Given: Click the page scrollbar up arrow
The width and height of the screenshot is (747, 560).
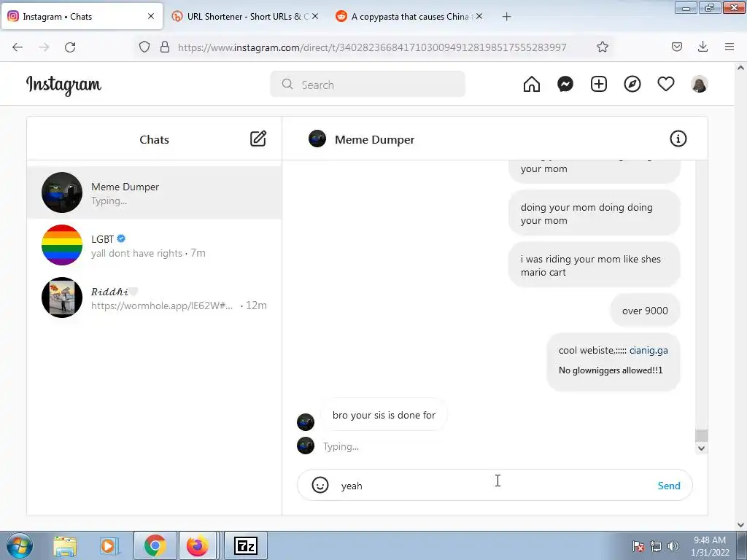Looking at the screenshot, I should coord(740,68).
